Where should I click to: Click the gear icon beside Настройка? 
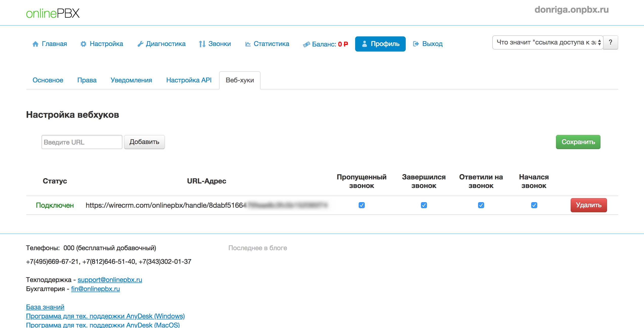pyautogui.click(x=83, y=44)
